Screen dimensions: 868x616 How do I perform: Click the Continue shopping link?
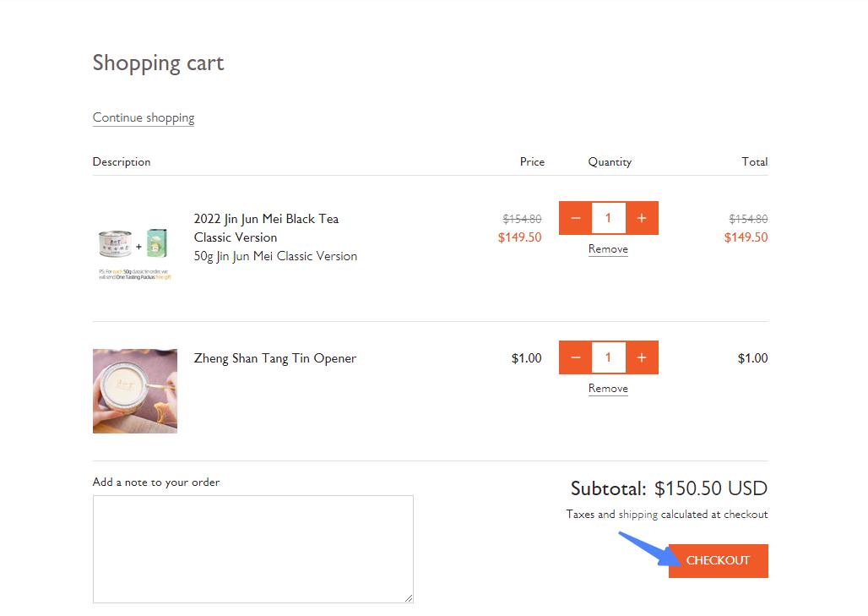[144, 117]
